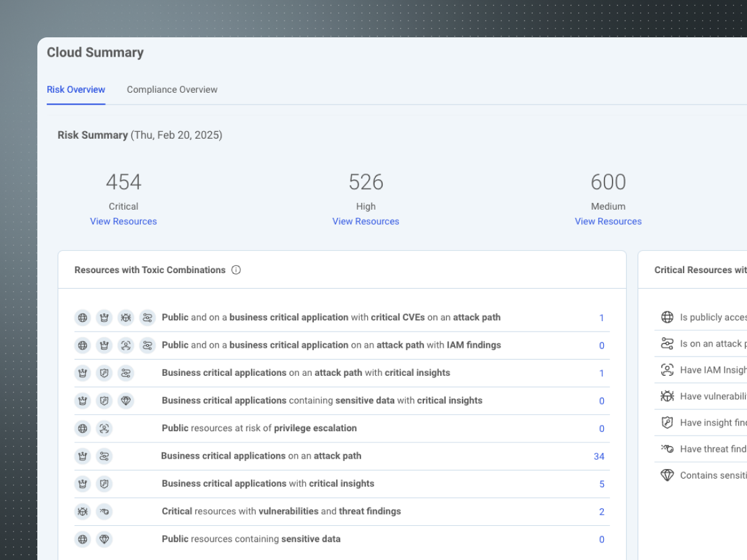Click bug icon in critical CVEs row
Viewport: 747px width, 560px height.
(x=126, y=318)
